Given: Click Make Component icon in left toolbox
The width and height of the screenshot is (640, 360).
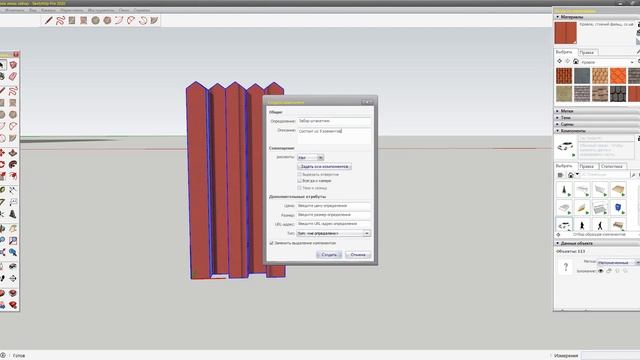Looking at the screenshot, I should (x=13, y=65).
